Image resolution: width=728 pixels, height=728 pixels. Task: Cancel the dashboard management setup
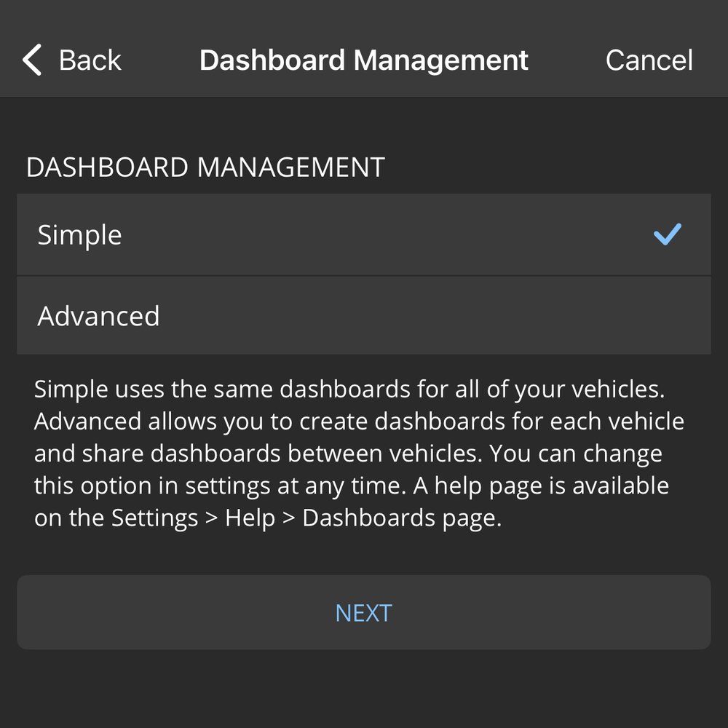tap(649, 60)
